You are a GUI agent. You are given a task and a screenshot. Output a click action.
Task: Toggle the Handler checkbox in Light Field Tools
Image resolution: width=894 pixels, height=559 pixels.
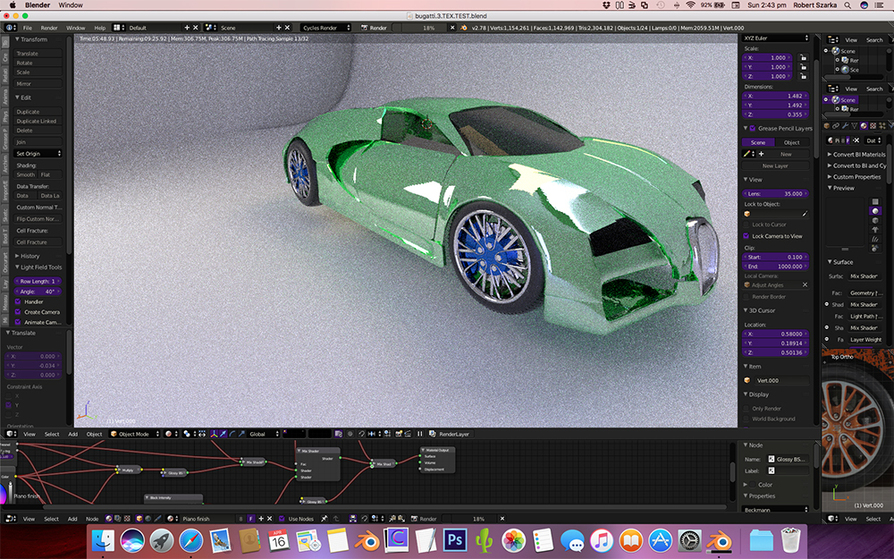(17, 301)
